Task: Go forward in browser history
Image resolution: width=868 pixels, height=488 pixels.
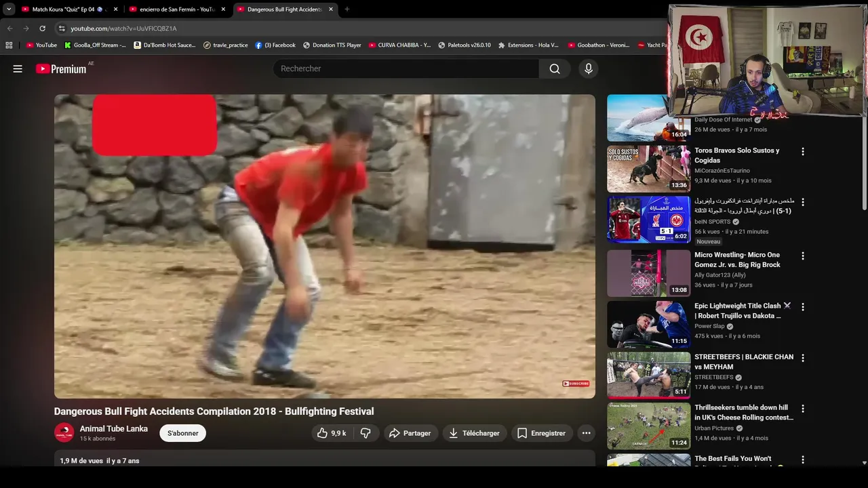Action: (x=26, y=28)
